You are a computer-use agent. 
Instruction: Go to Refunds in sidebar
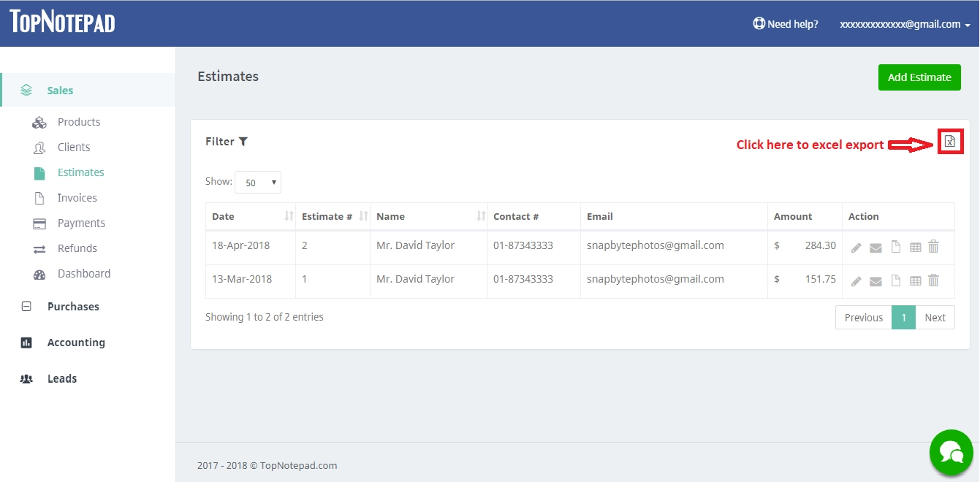(x=77, y=248)
